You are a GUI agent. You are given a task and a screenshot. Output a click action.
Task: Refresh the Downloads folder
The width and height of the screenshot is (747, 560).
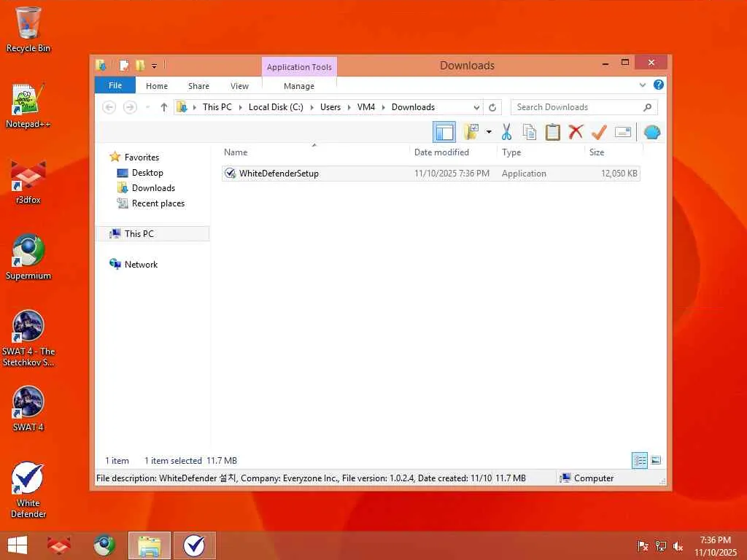coord(492,108)
